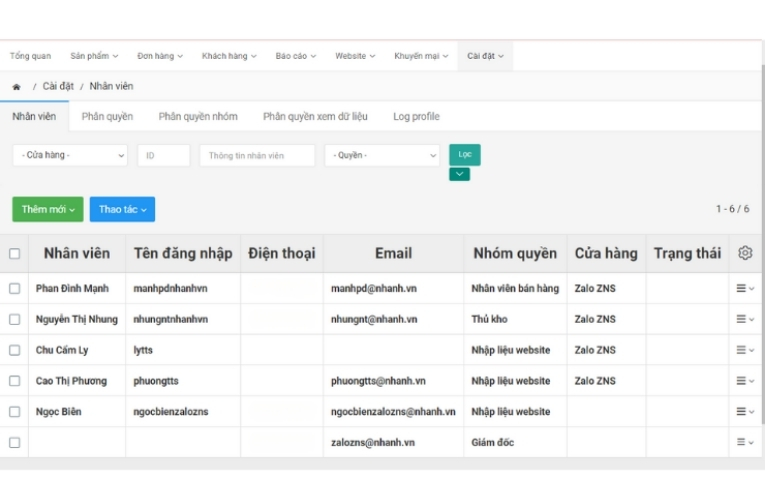Go to the Log profile tab
The height and width of the screenshot is (478, 765).
point(416,117)
